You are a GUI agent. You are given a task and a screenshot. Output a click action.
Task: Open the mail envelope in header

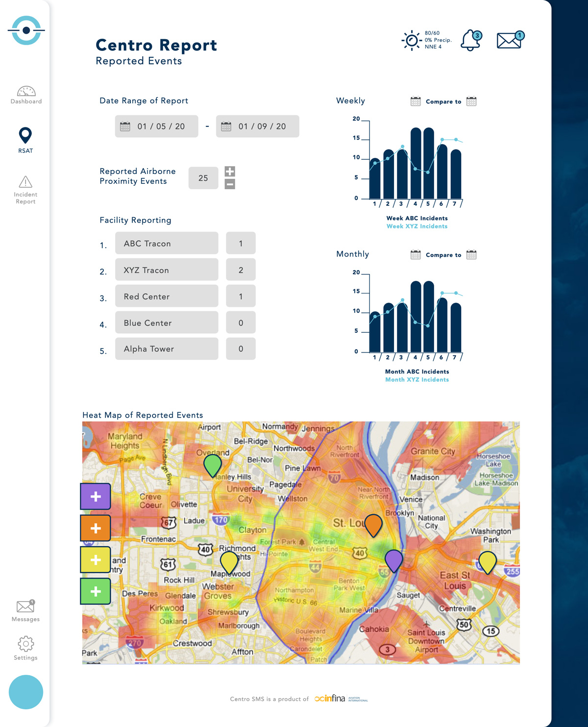509,40
